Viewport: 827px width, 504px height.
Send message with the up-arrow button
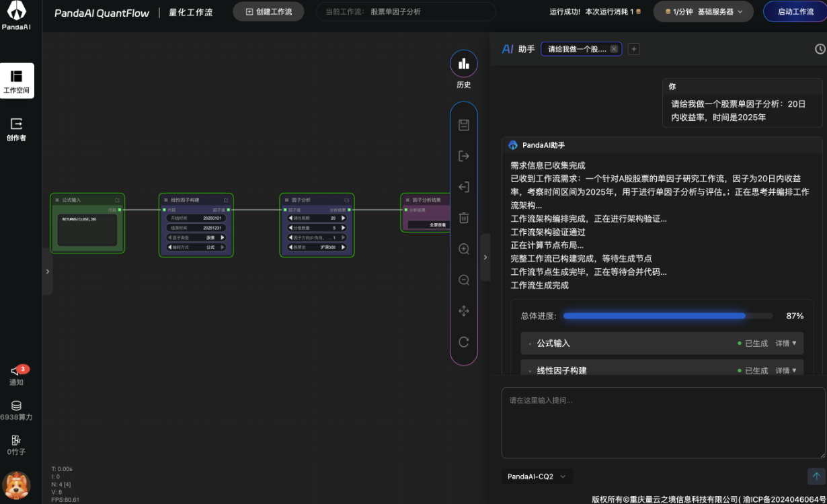(816, 476)
